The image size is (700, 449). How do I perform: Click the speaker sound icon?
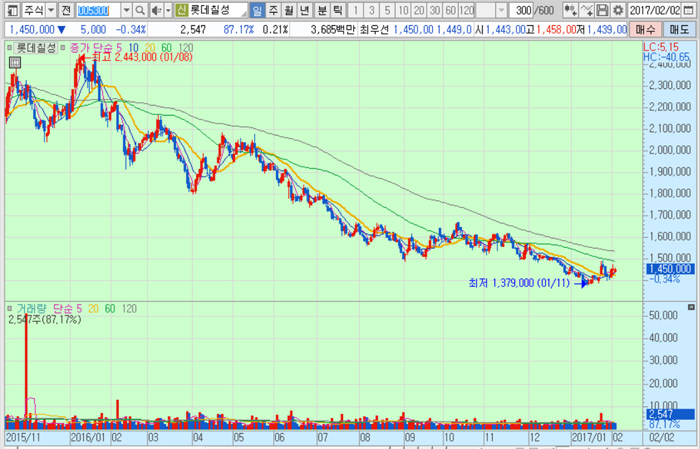pyautogui.click(x=157, y=10)
